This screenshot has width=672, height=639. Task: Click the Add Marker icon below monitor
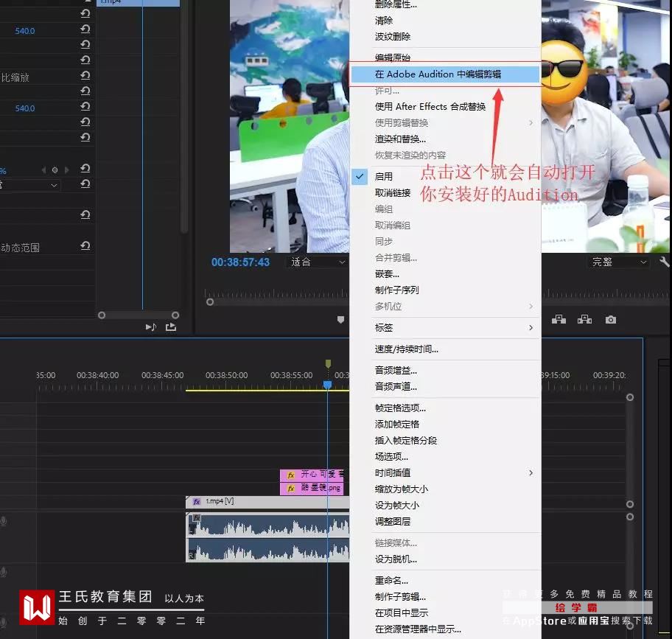pos(340,319)
